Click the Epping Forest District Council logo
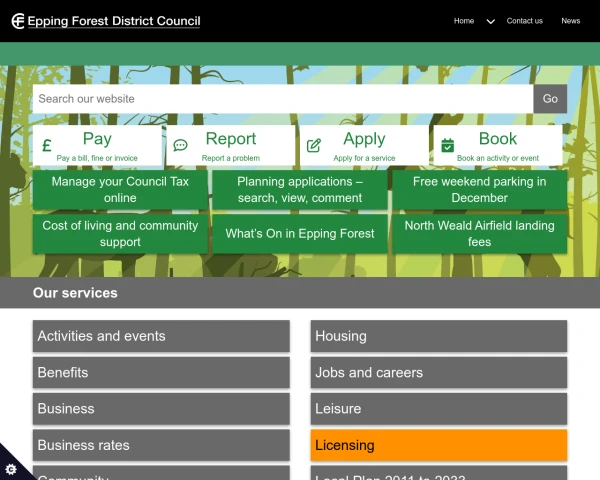This screenshot has height=480, width=600. tap(106, 21)
